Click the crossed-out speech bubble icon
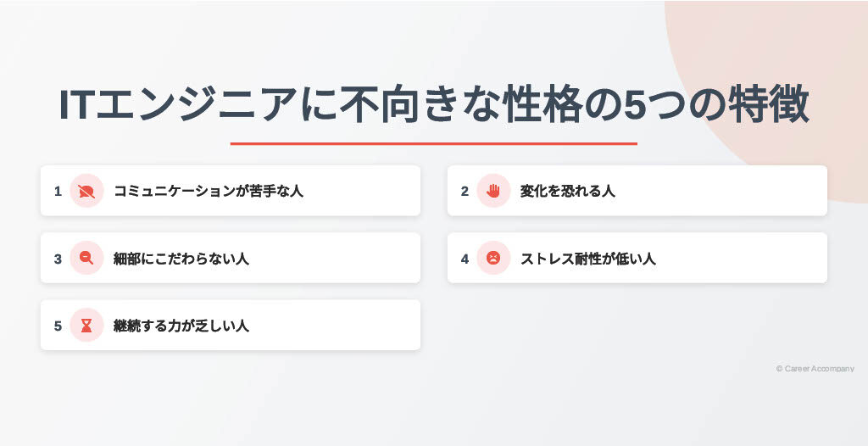The image size is (868, 446). point(86,191)
